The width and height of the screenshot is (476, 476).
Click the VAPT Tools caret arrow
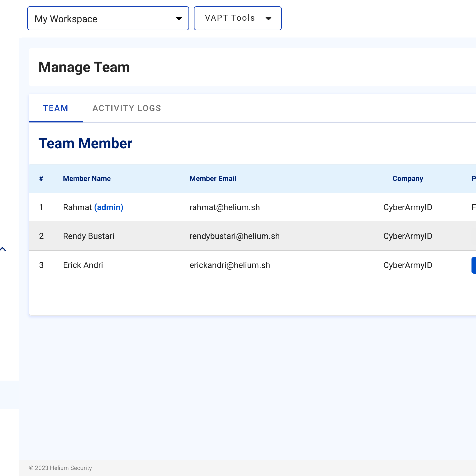coord(268,18)
